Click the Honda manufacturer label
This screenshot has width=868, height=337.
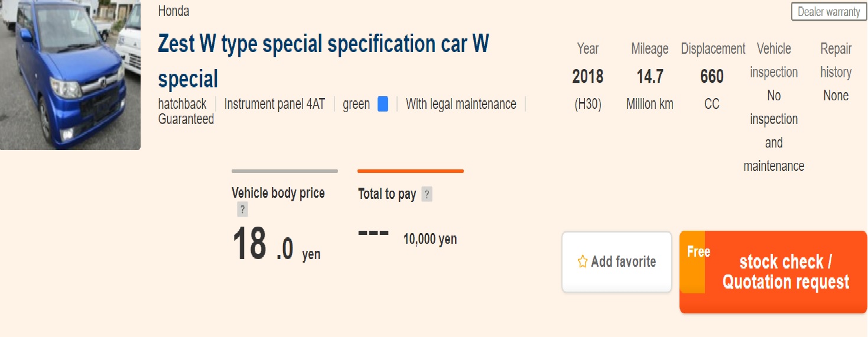tap(174, 11)
